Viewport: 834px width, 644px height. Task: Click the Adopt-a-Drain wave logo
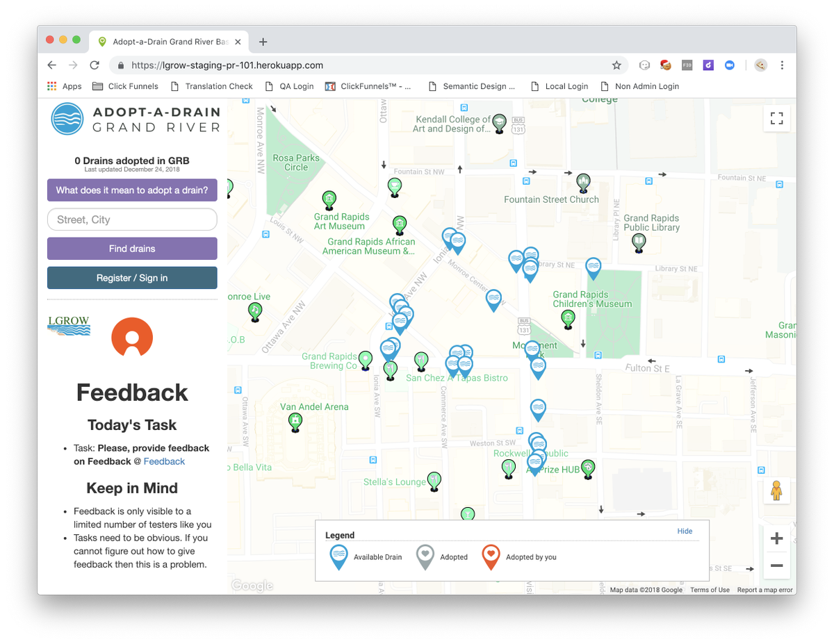pos(67,119)
